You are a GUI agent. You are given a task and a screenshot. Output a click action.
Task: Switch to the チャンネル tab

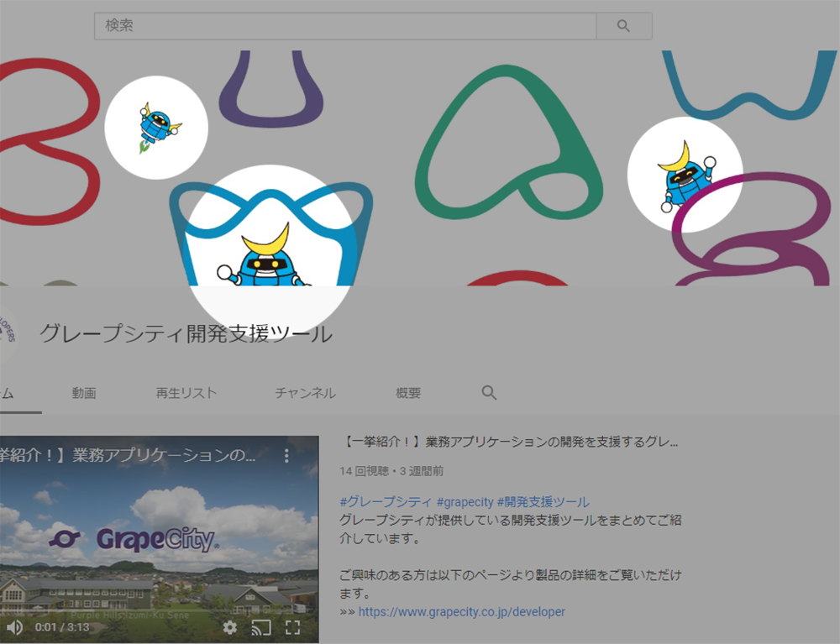coord(306,393)
